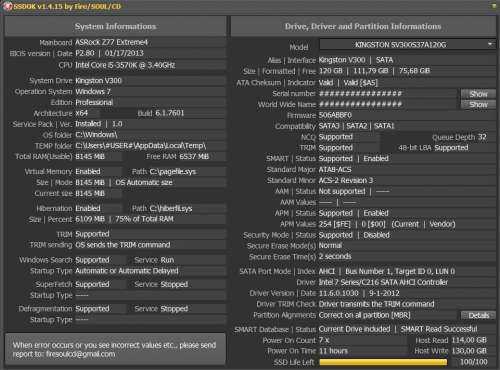Click the Secure Erase Time 2 seconds value
The width and height of the screenshot is (500, 370).
point(335,256)
